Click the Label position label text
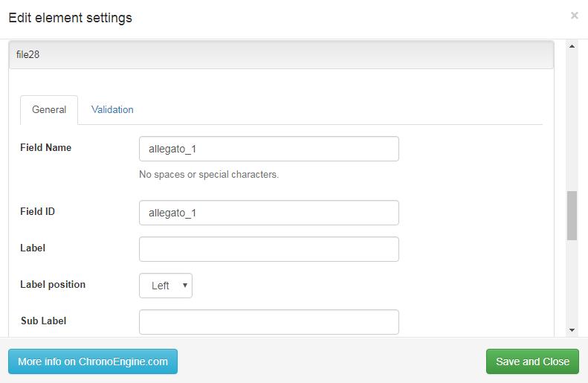Image resolution: width=588 pixels, height=383 pixels. tap(53, 284)
